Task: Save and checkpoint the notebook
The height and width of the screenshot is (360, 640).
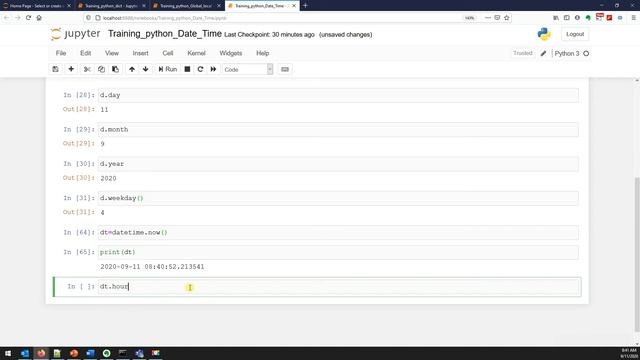Action: click(56, 69)
